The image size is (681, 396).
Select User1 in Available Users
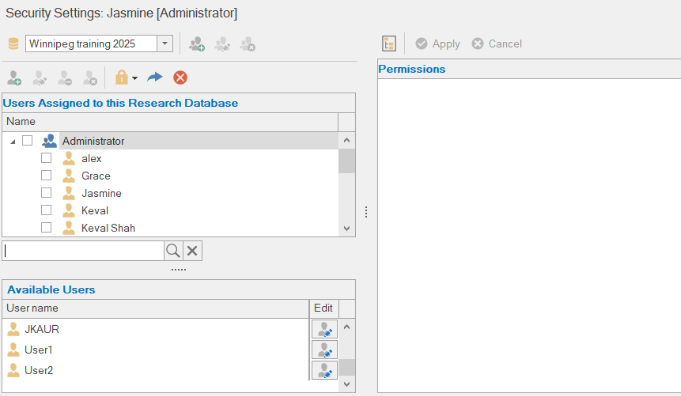click(38, 350)
